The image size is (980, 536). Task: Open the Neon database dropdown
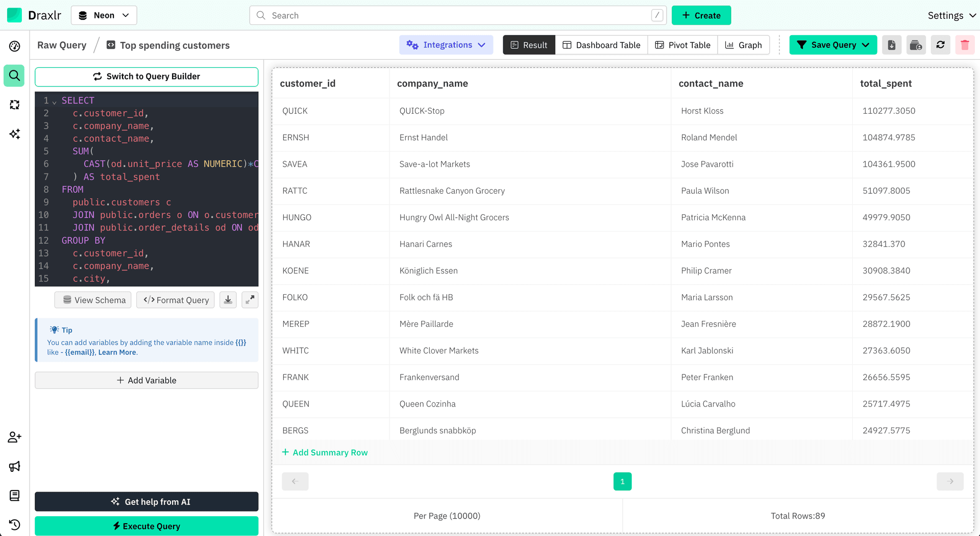104,15
